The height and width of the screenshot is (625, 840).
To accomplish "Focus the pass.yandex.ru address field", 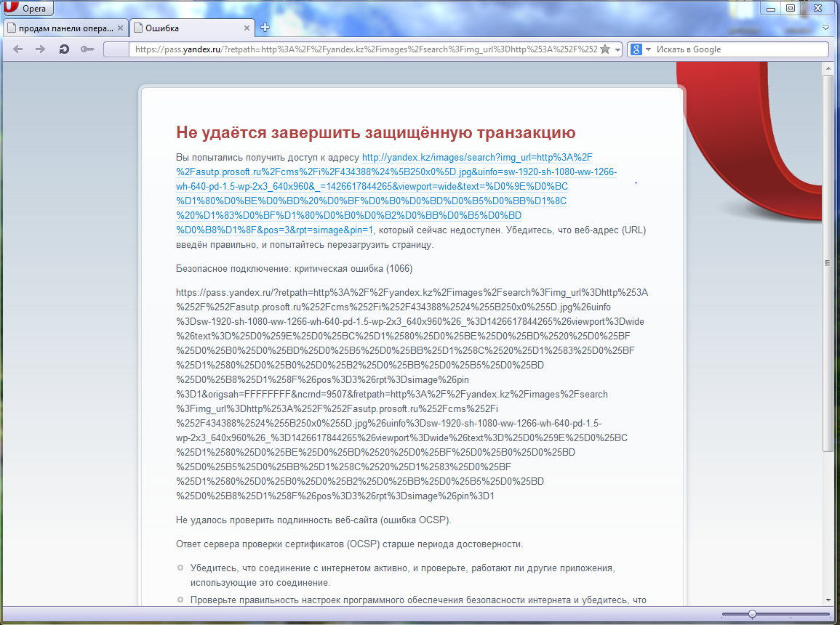I will pos(365,49).
